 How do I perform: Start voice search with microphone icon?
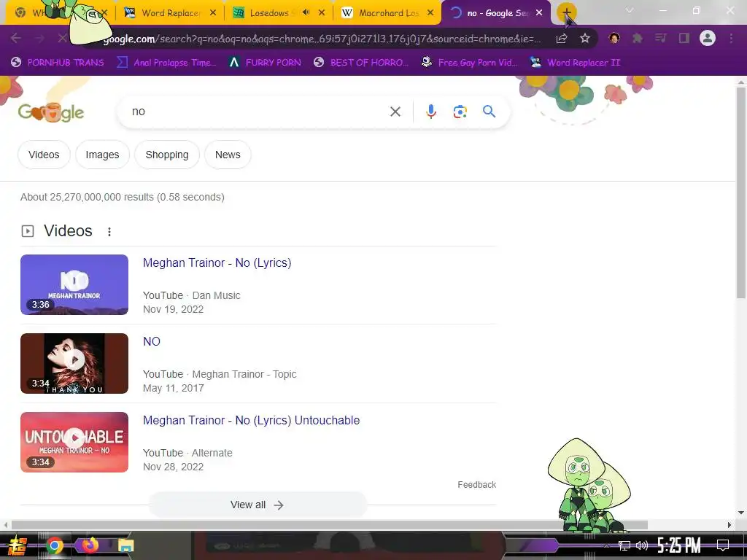click(x=430, y=112)
